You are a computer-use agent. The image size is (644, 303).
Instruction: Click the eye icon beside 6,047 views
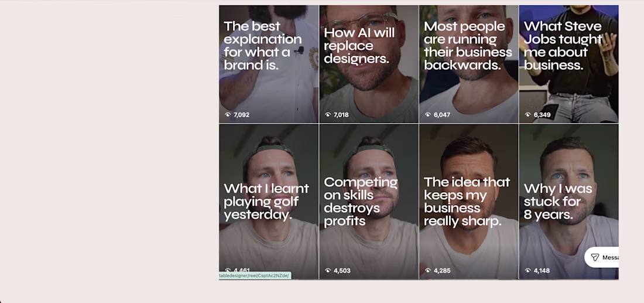tap(428, 115)
